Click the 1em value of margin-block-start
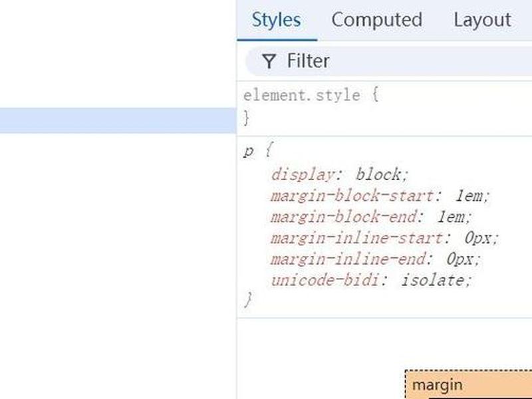The height and width of the screenshot is (399, 532). (469, 196)
